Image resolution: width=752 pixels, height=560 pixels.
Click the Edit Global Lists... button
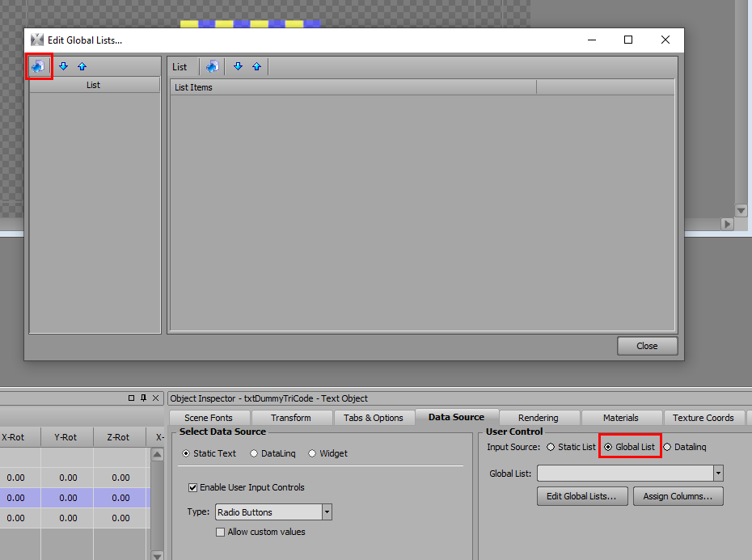(x=582, y=496)
